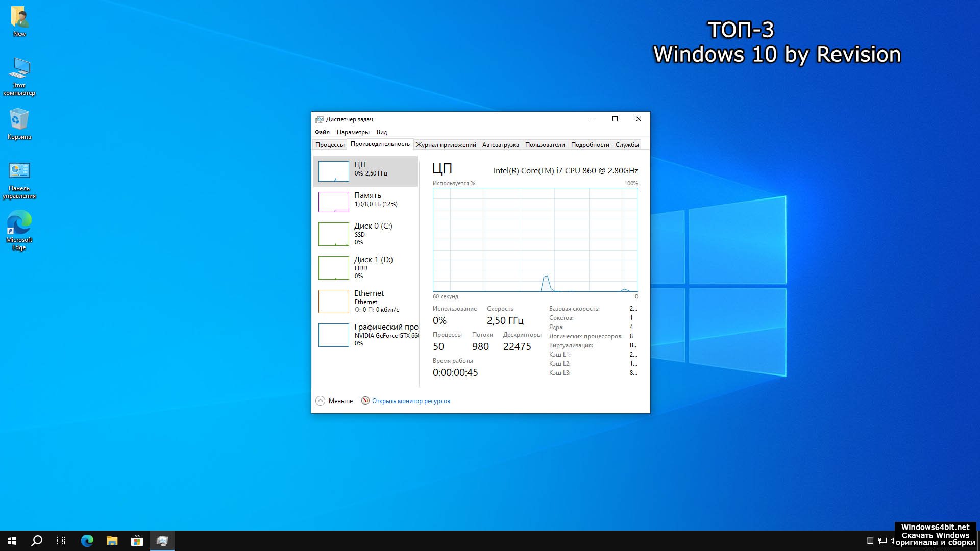Open taskbar search magnifier icon
Screen dimensions: 980x551
tap(37, 541)
